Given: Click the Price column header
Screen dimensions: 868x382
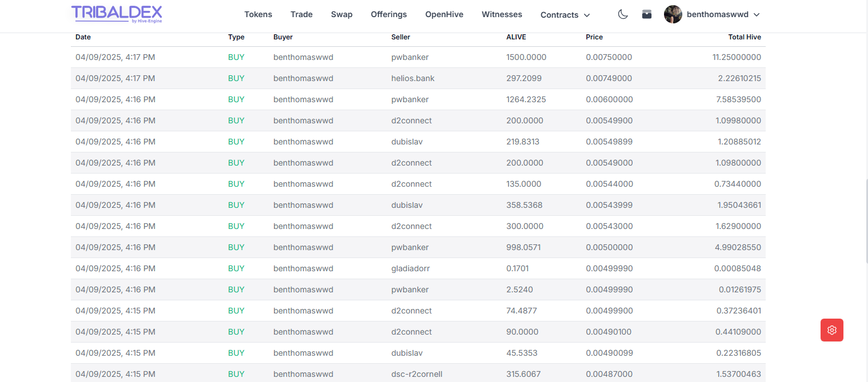Looking at the screenshot, I should click(594, 37).
